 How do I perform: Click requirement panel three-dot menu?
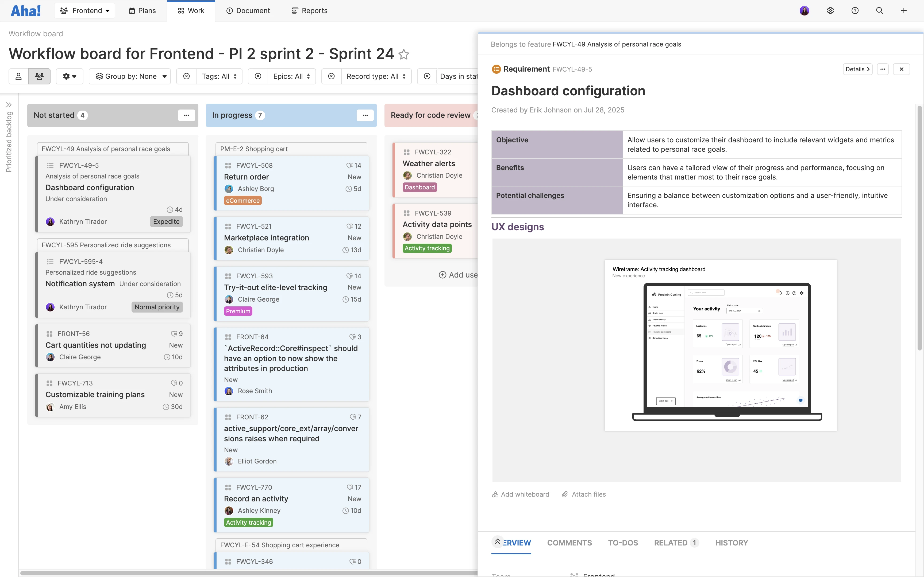(883, 69)
